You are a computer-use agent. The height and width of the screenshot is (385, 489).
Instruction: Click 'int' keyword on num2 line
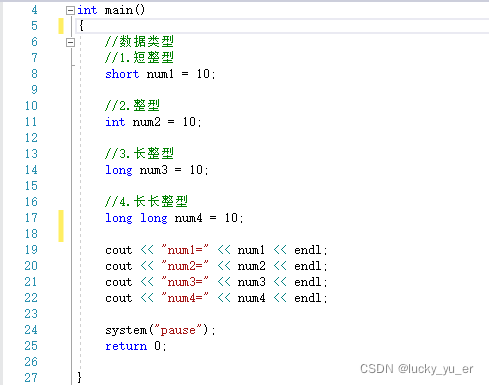115,122
